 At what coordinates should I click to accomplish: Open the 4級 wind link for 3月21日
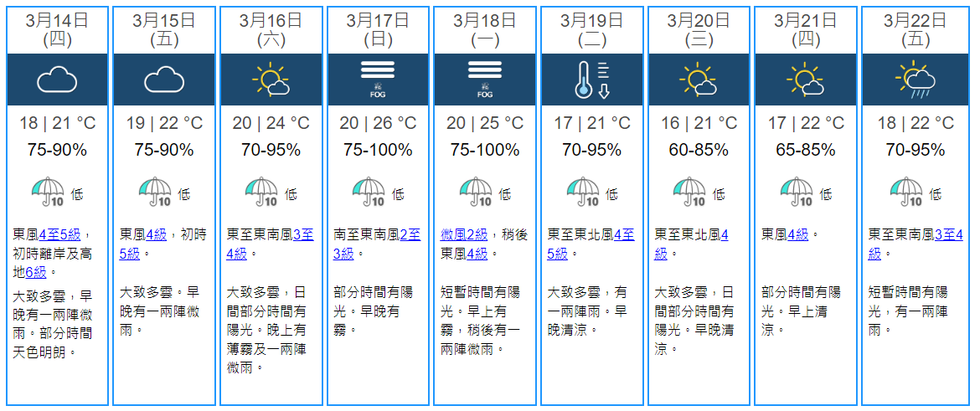pos(799,235)
